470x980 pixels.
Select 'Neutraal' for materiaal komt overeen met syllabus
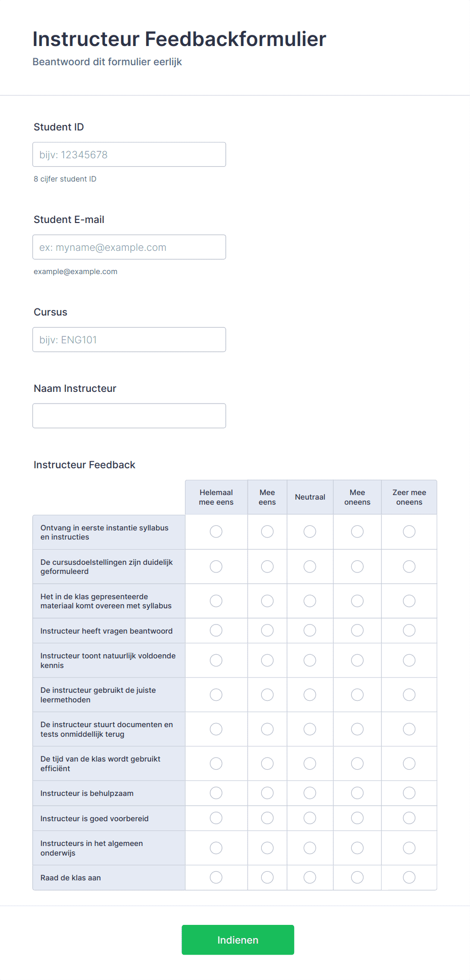tap(309, 601)
